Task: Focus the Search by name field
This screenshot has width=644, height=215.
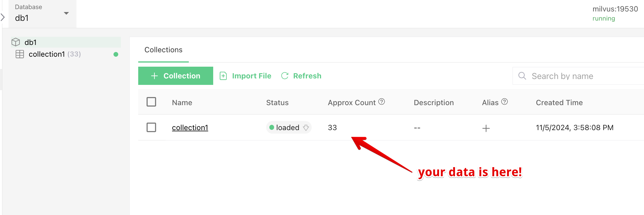Action: 578,76
